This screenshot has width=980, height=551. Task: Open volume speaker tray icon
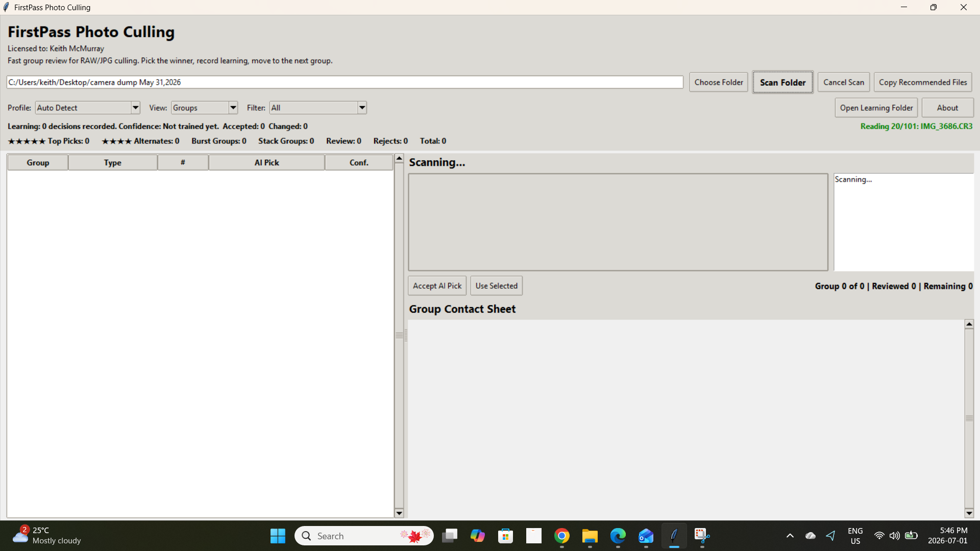pyautogui.click(x=895, y=536)
